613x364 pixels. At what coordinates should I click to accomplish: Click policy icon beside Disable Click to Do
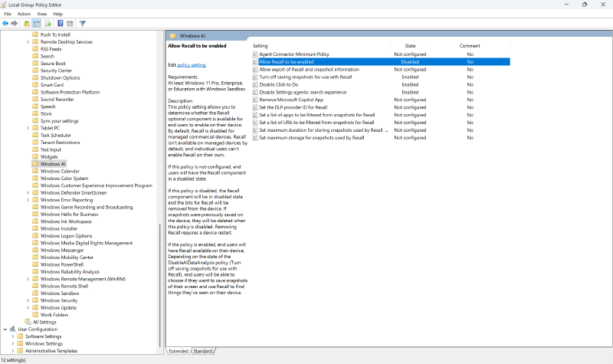point(255,84)
